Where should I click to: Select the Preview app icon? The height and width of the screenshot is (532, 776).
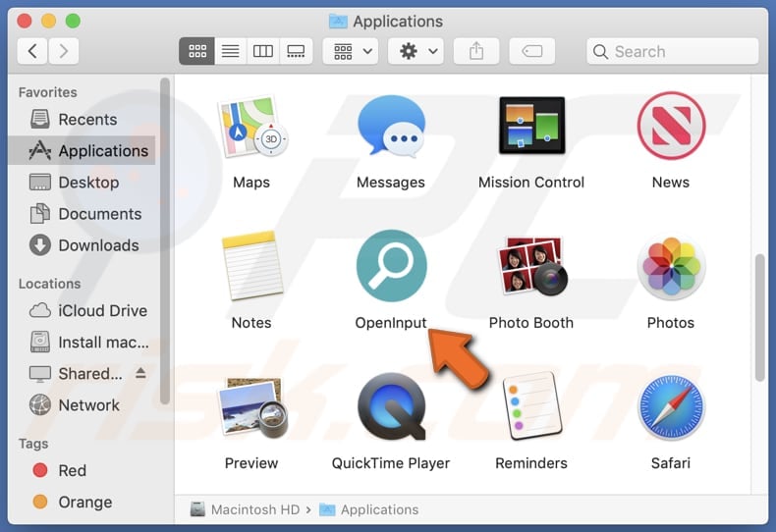coord(252,407)
